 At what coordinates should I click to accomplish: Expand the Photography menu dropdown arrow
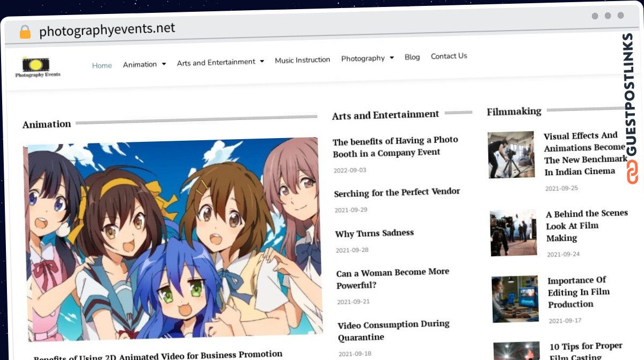(x=392, y=57)
